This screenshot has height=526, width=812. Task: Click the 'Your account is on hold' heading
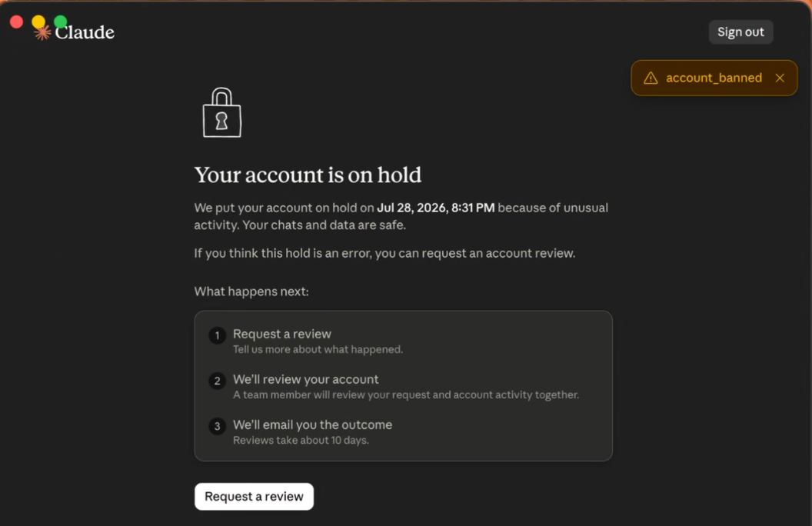tap(308, 175)
